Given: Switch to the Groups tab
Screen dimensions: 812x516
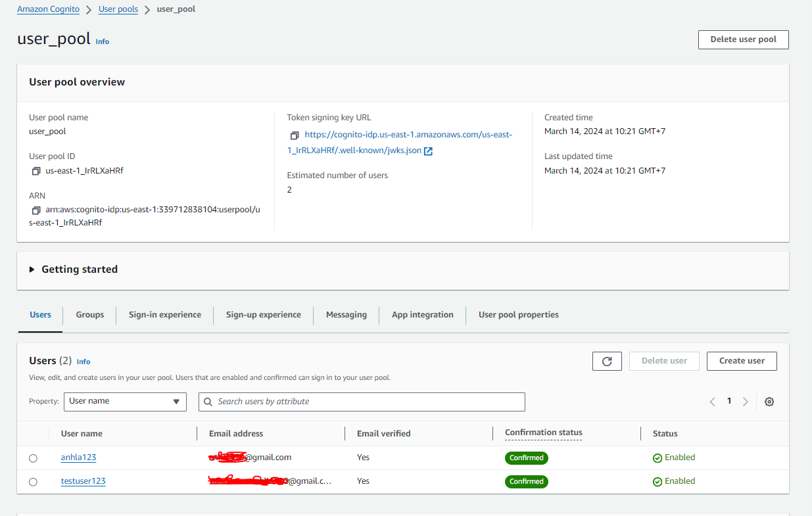Looking at the screenshot, I should (x=90, y=315).
